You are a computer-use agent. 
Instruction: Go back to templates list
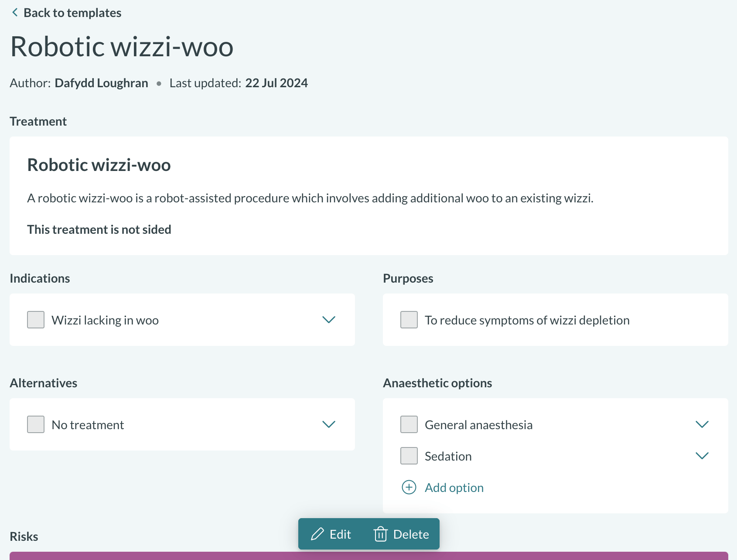point(72,13)
